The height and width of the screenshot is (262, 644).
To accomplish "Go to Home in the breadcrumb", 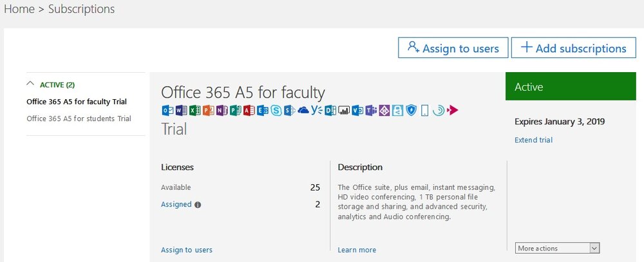I will 19,9.
